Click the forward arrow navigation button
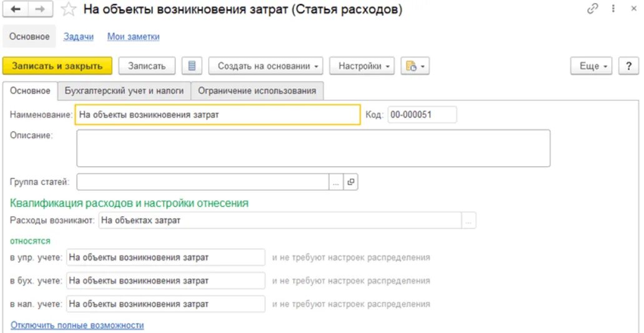Viewport: 644px width, 333px height. pyautogui.click(x=41, y=9)
